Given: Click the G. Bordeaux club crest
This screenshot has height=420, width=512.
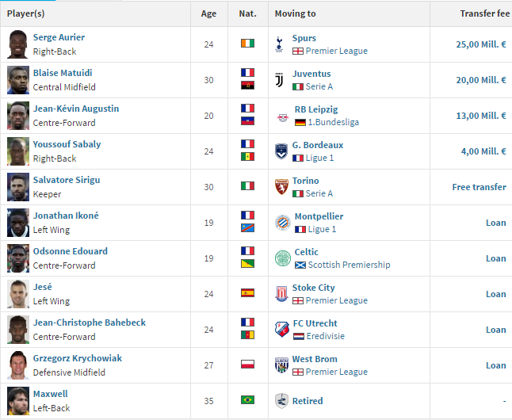Looking at the screenshot, I should pyautogui.click(x=281, y=151).
